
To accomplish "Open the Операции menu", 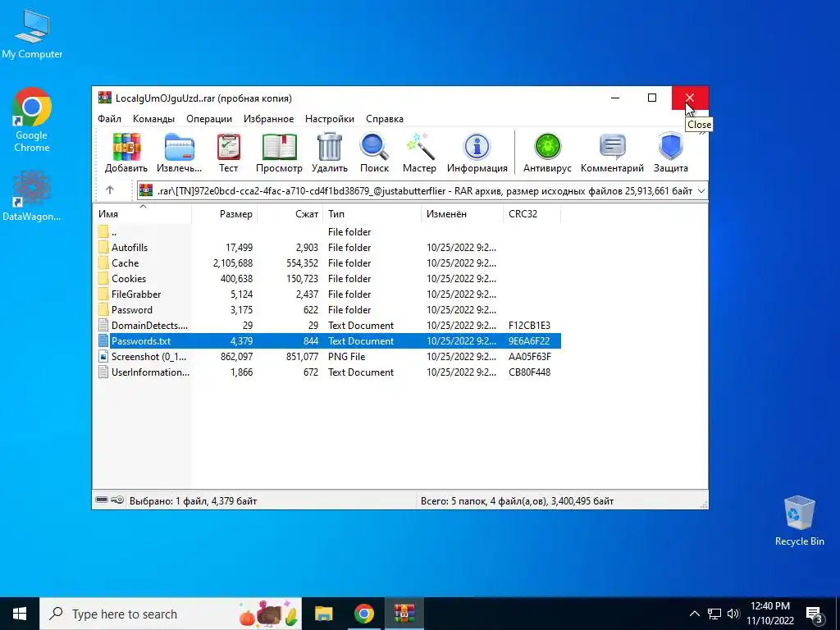I will tap(209, 119).
